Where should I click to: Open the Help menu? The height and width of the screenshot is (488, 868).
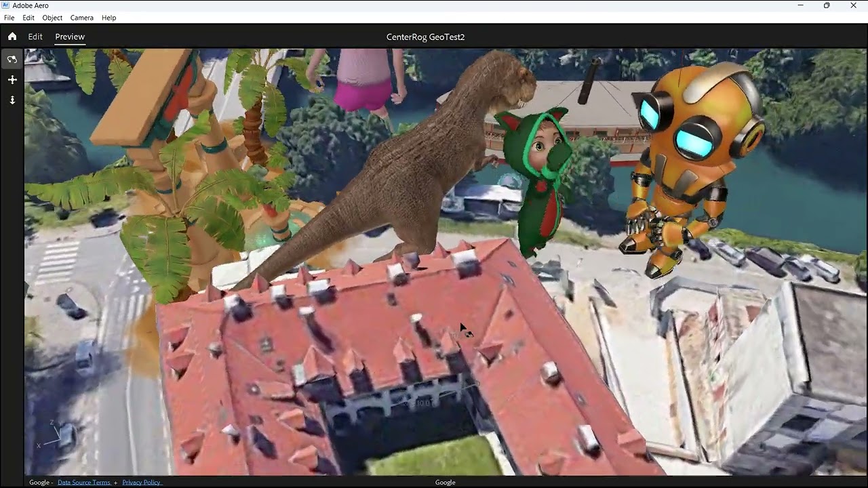coord(108,18)
